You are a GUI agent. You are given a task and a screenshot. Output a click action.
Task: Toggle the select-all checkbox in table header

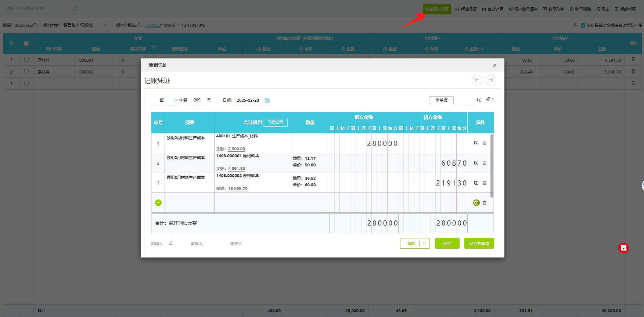click(x=26, y=43)
